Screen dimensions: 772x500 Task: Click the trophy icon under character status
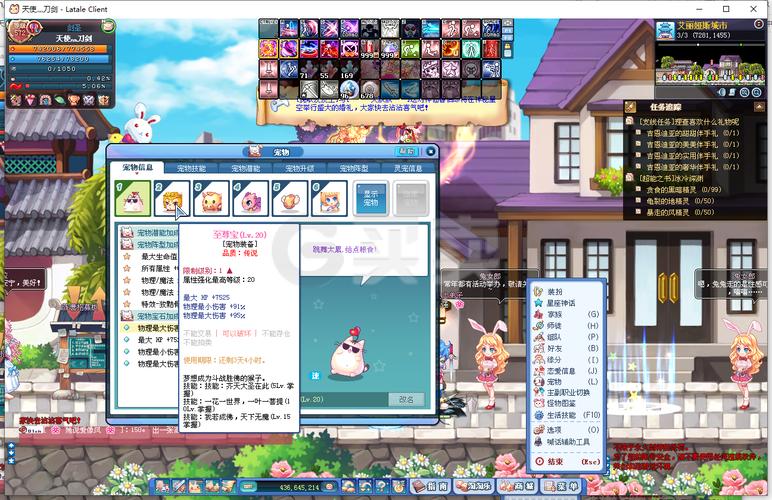pos(74,100)
